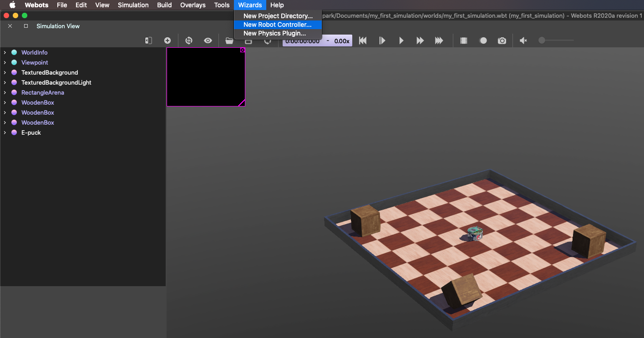This screenshot has height=338, width=644.
Task: Open the View menu
Action: 102,5
